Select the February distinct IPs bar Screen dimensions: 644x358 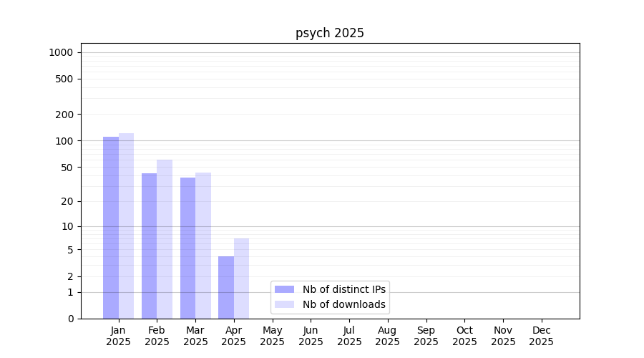149,246
